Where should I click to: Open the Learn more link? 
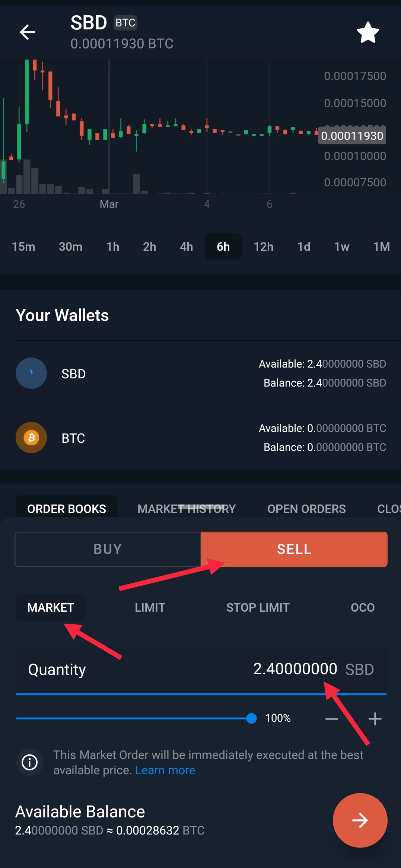coord(165,770)
